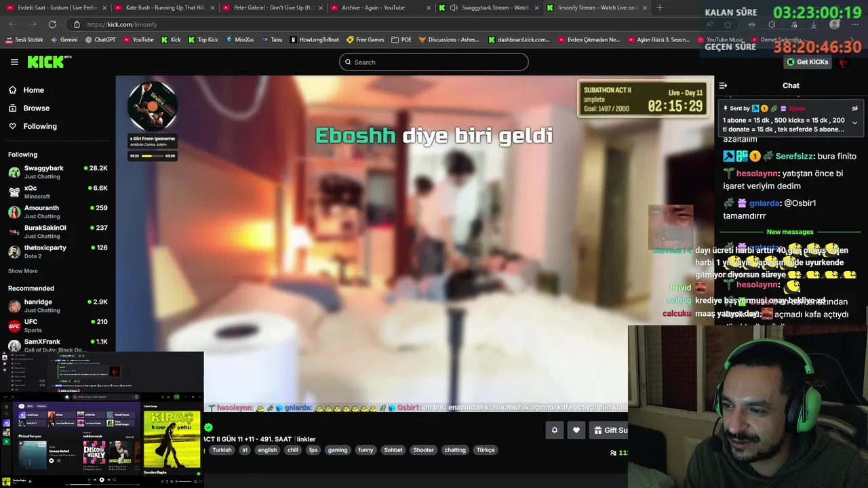Open the recommended hanridge channel

point(58,306)
